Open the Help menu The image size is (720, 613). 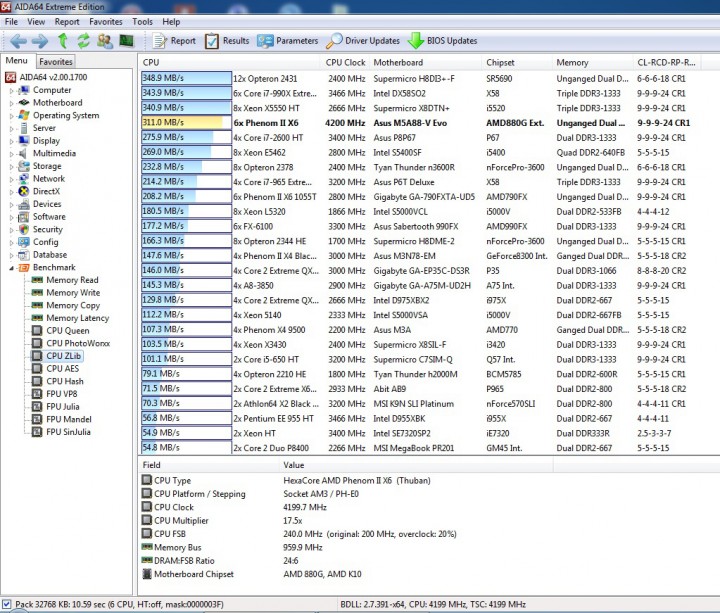click(x=171, y=22)
